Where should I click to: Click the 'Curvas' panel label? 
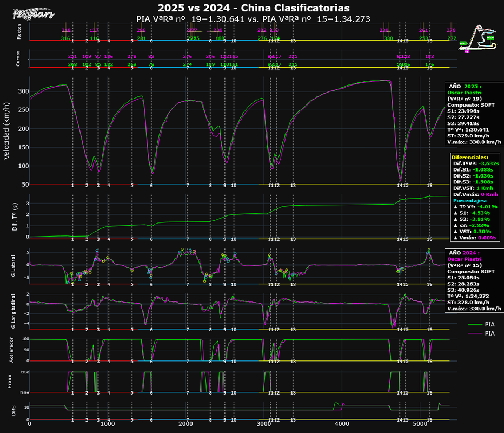click(18, 58)
